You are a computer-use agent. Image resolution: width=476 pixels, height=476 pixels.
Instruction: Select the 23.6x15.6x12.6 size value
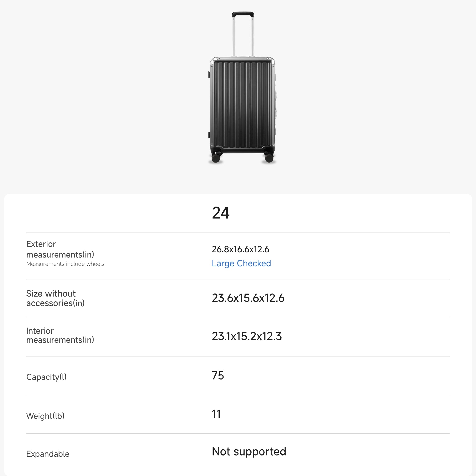click(248, 298)
